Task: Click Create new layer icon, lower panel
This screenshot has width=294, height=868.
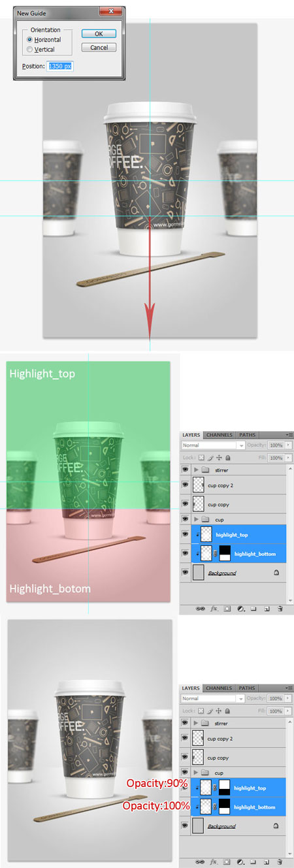Action: (x=267, y=861)
